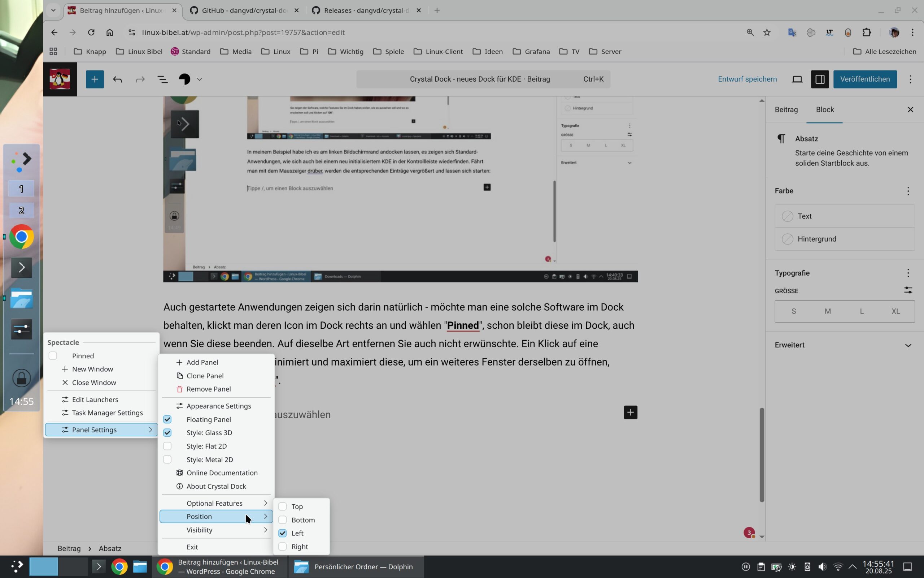Toggle the settings sidebar icon
Screen dimensions: 924x578
point(820,79)
